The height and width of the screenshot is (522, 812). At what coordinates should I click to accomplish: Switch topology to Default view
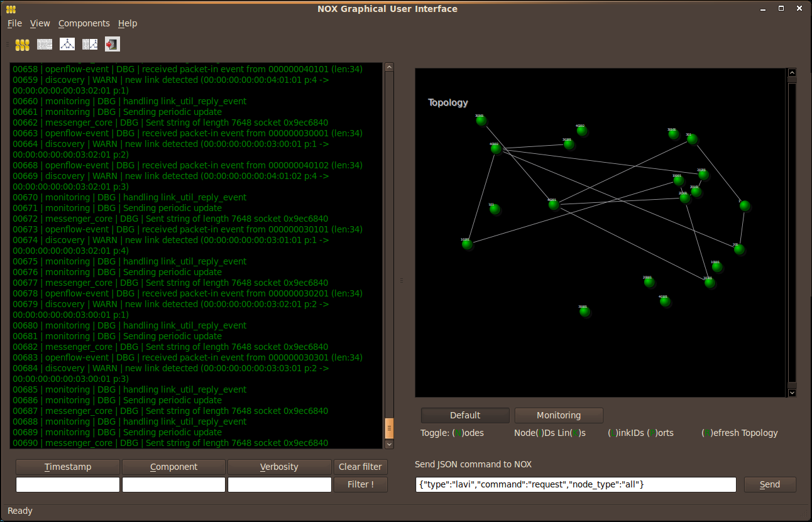465,415
